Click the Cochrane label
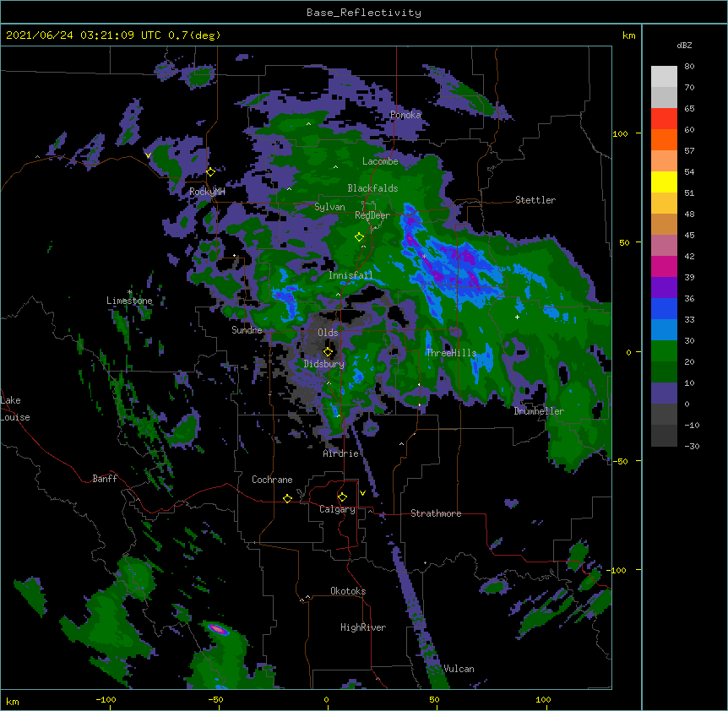 click(x=272, y=480)
